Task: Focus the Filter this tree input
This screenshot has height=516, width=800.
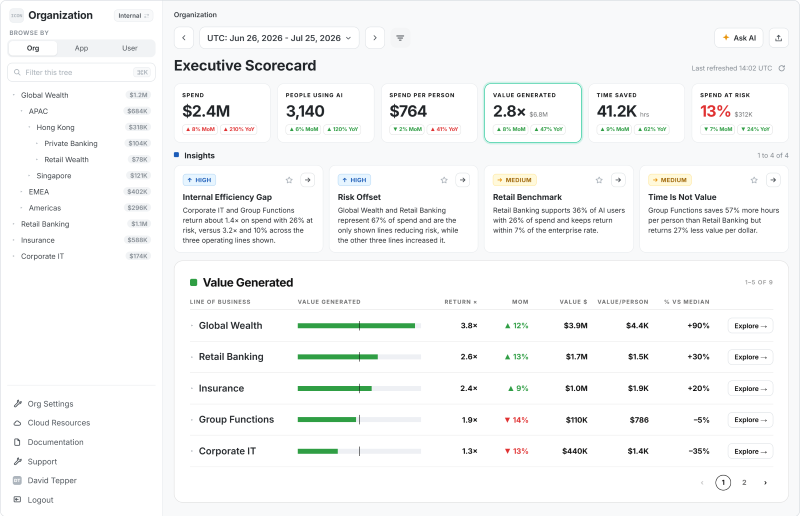Action: 82,72
